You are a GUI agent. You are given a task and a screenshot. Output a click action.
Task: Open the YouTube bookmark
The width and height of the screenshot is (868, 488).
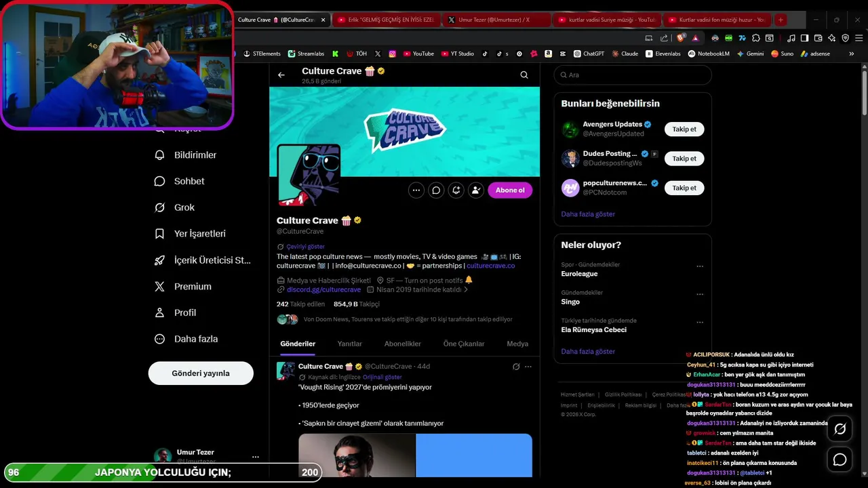click(x=418, y=54)
